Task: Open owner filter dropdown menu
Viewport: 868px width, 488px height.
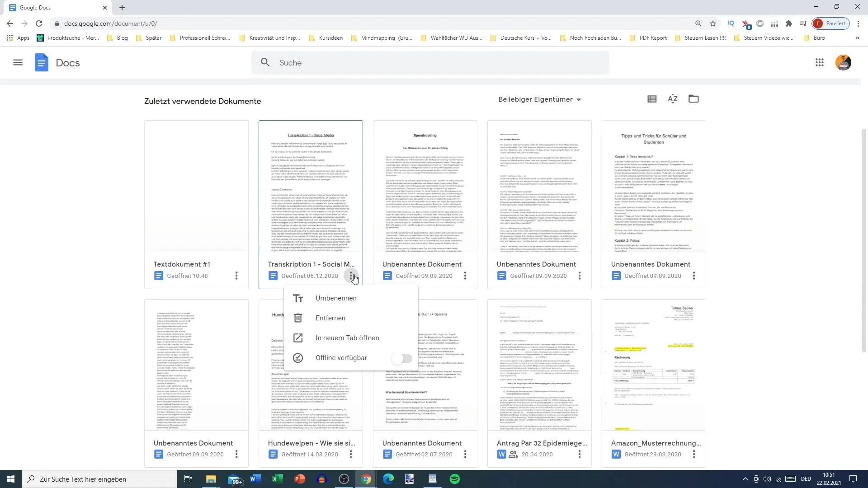Action: [x=539, y=99]
